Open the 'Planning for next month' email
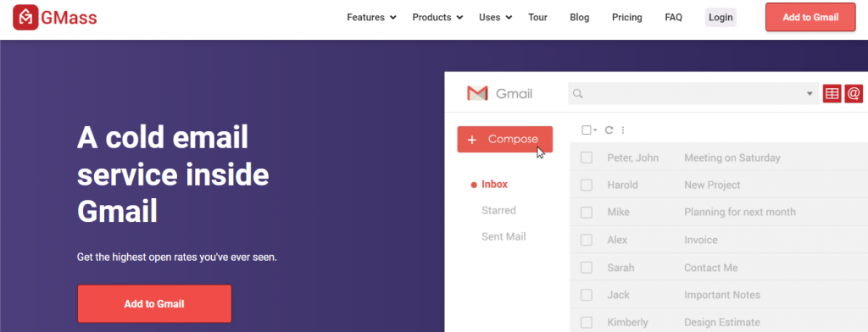 (x=739, y=212)
